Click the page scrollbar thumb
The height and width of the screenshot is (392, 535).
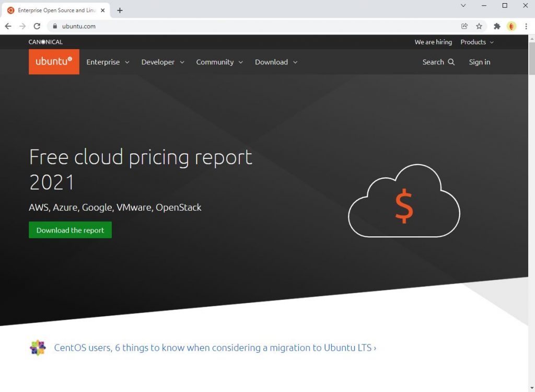(531, 59)
